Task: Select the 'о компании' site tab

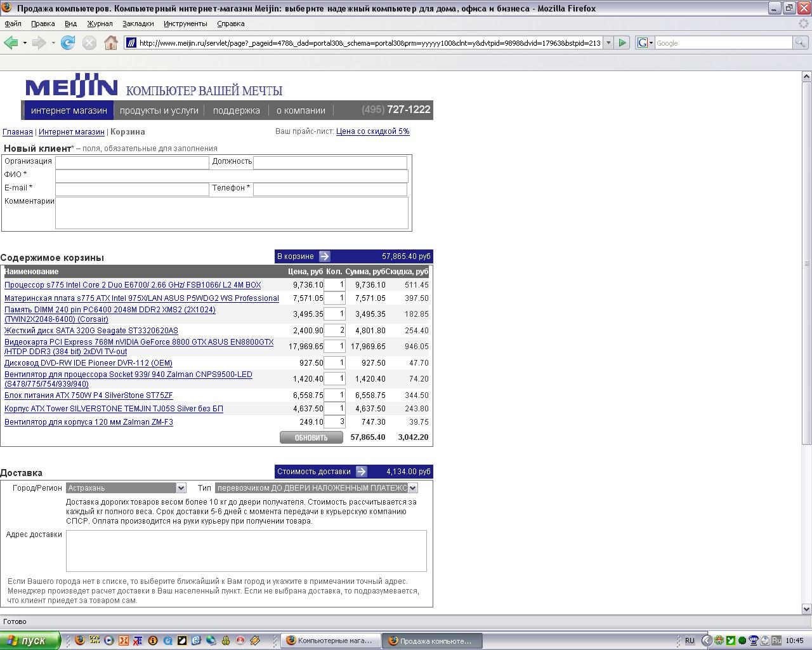Action: tap(301, 110)
